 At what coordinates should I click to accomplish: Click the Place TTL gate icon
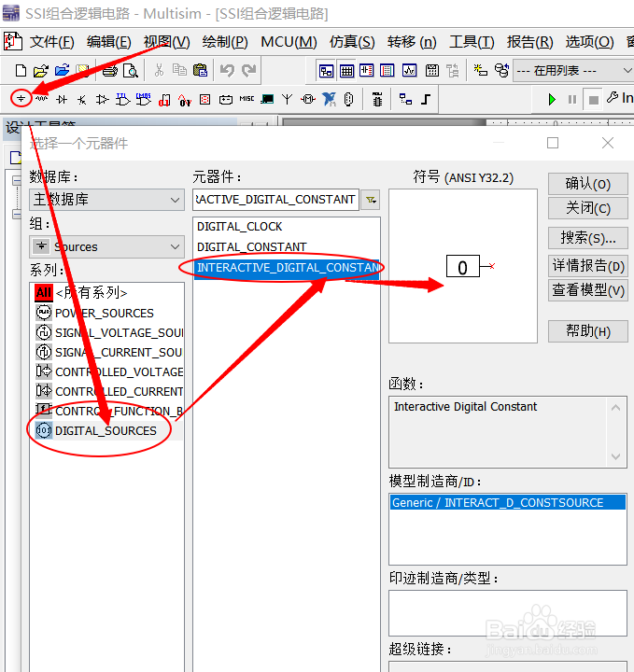(x=122, y=100)
